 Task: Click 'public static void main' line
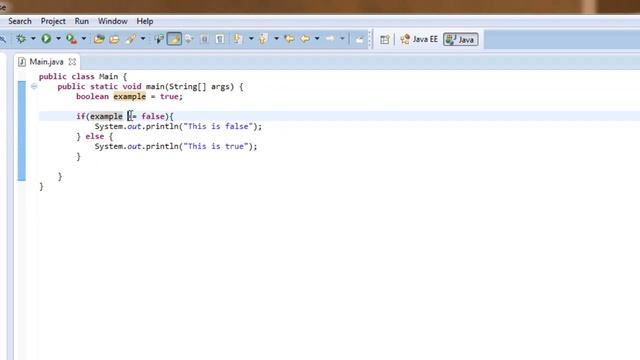pyautogui.click(x=150, y=87)
